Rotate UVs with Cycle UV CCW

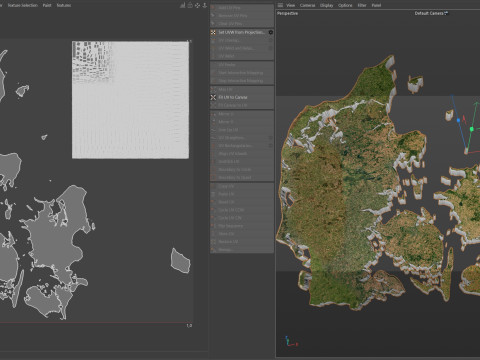(x=242, y=210)
